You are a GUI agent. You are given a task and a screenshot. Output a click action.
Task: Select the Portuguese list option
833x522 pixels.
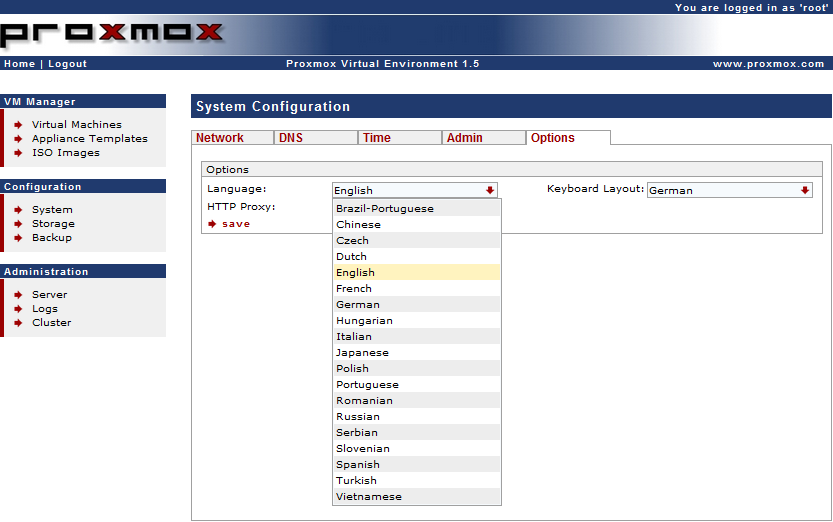(x=417, y=384)
